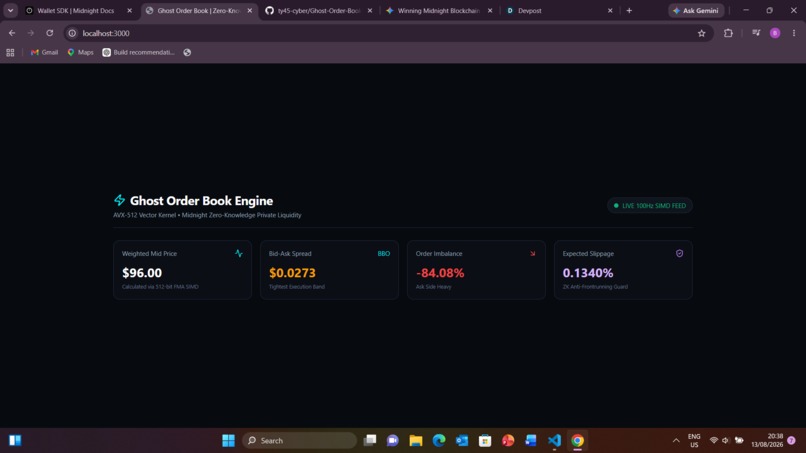Switch to the Devpost tab

click(x=558, y=10)
